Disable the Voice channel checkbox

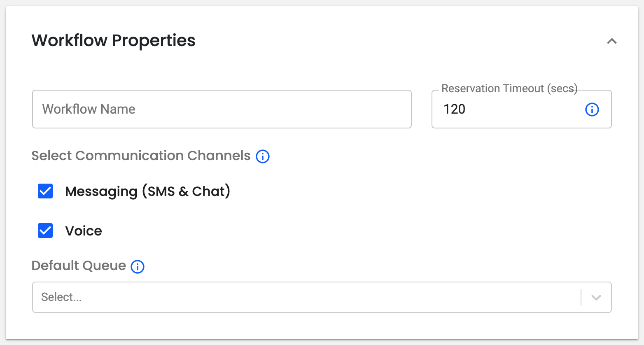45,231
